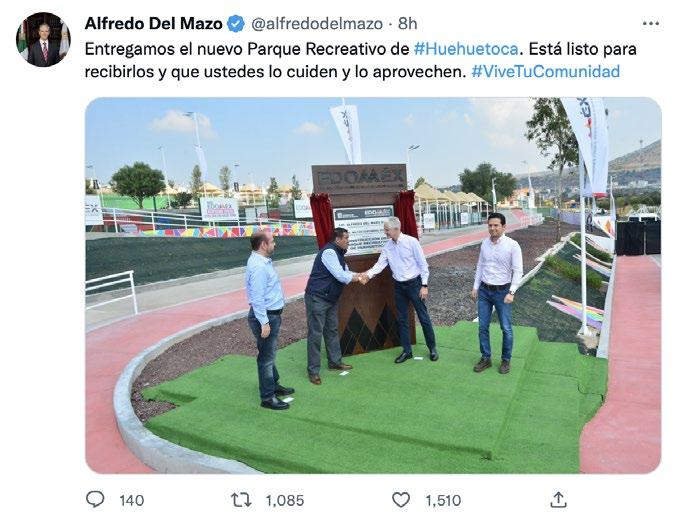The width and height of the screenshot is (678, 523).
Task: View the 1,510 likes count
Action: click(x=443, y=501)
